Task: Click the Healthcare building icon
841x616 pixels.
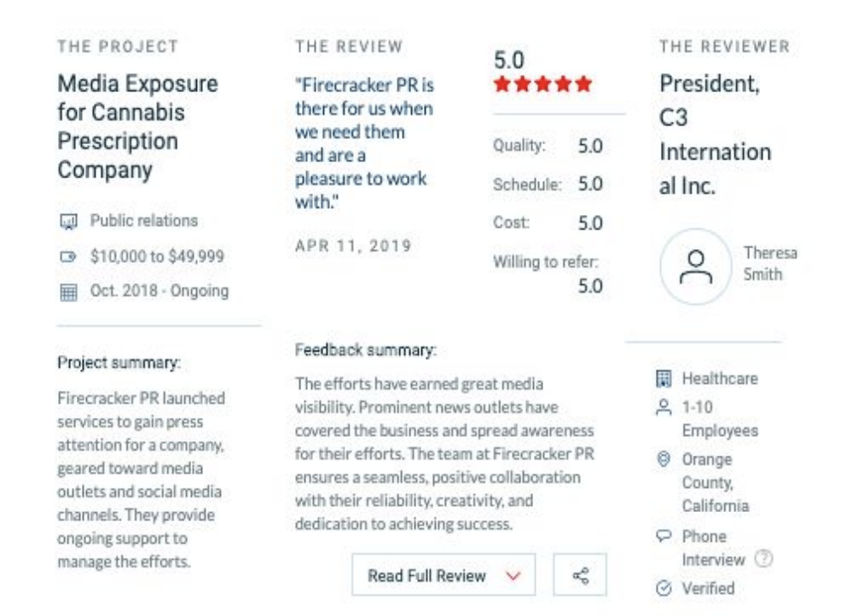Action: (x=666, y=378)
